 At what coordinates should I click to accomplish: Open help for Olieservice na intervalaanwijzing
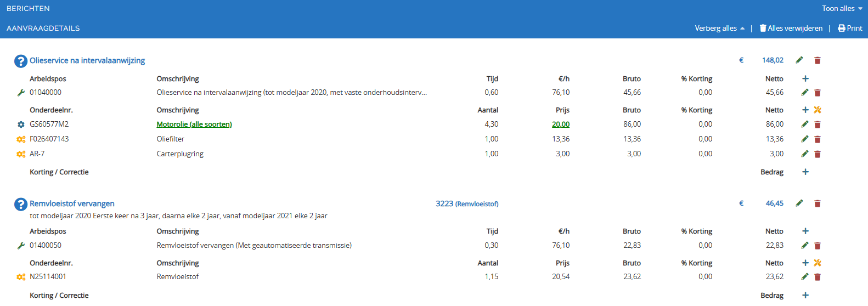pyautogui.click(x=21, y=61)
